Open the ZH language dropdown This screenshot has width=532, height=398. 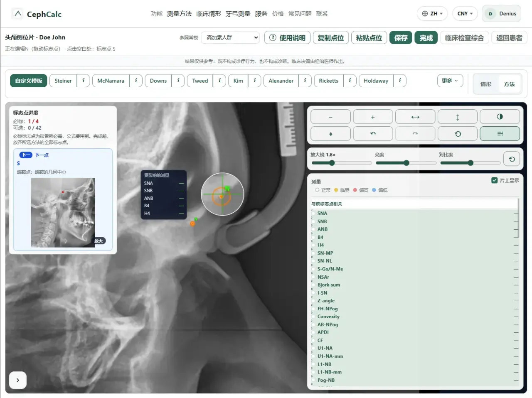pyautogui.click(x=432, y=14)
